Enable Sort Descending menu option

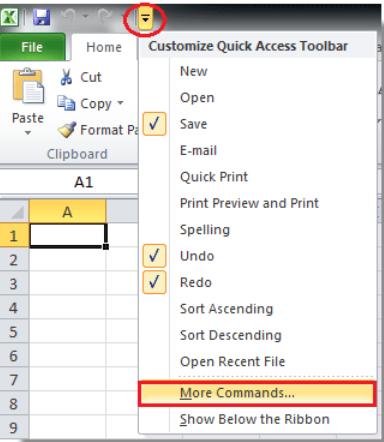257,335
